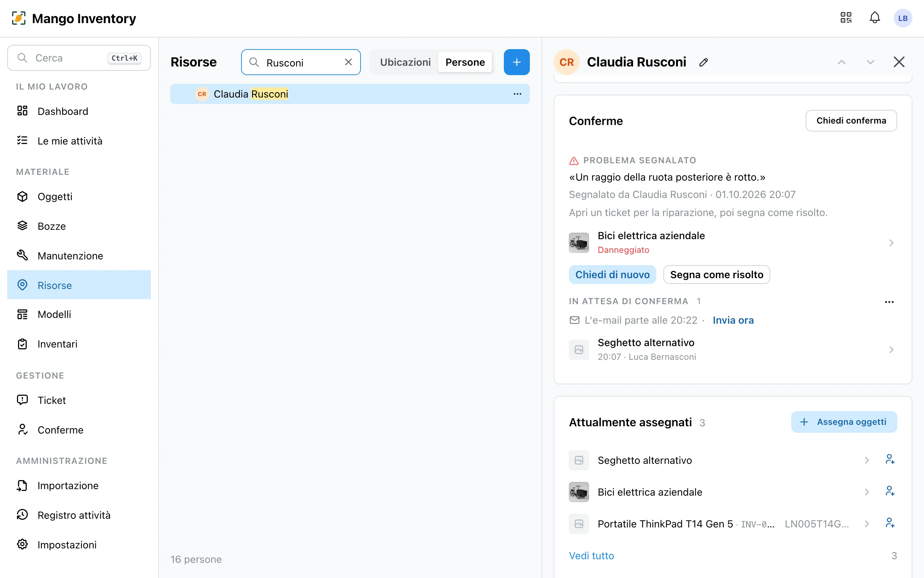Click the Chiedi conferma button
This screenshot has height=578, width=924.
coord(851,121)
